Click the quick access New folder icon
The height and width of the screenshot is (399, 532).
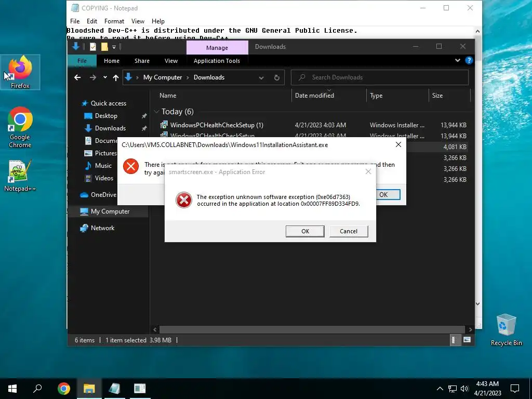tap(104, 47)
